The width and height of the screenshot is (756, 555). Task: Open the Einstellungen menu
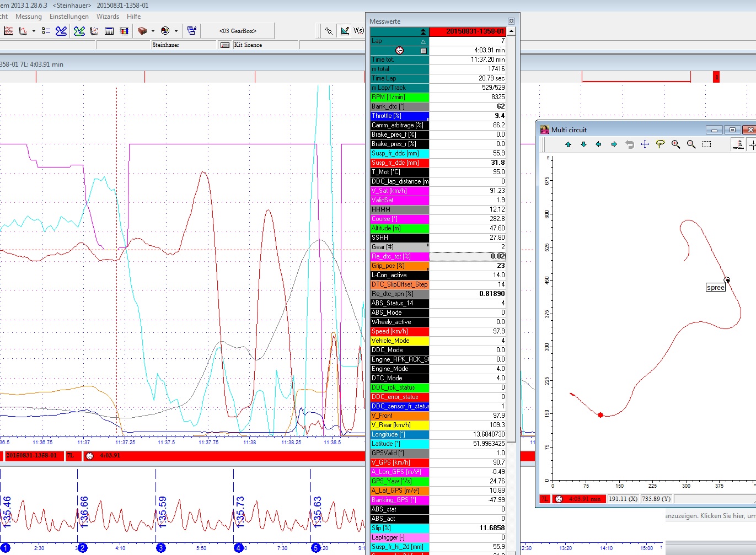pos(69,17)
